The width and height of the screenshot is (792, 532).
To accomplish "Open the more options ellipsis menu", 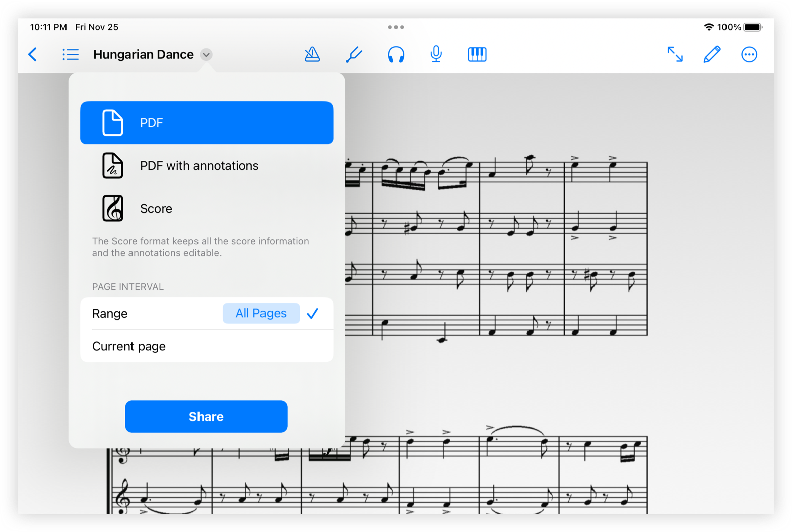I will coord(749,54).
